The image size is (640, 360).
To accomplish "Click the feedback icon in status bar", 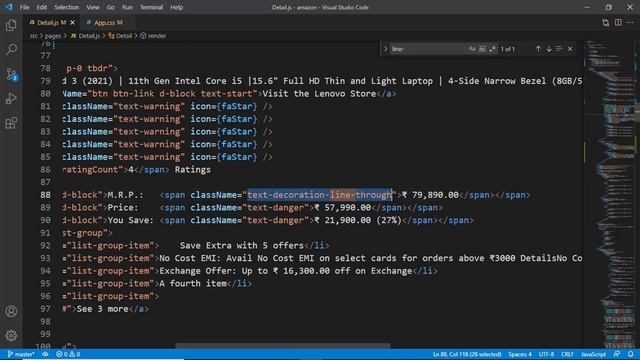I will pyautogui.click(x=617, y=354).
